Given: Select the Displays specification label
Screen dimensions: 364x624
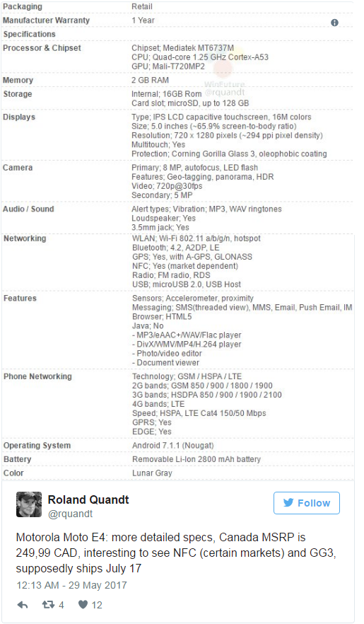Looking at the screenshot, I should point(19,117).
